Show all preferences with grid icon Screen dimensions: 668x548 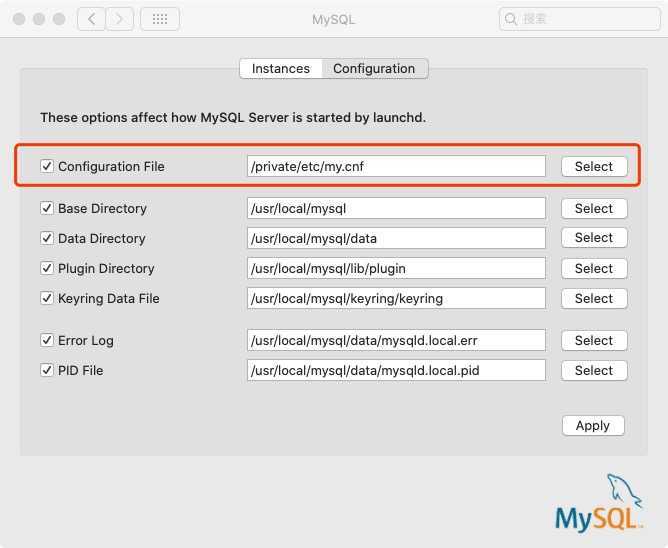point(160,19)
